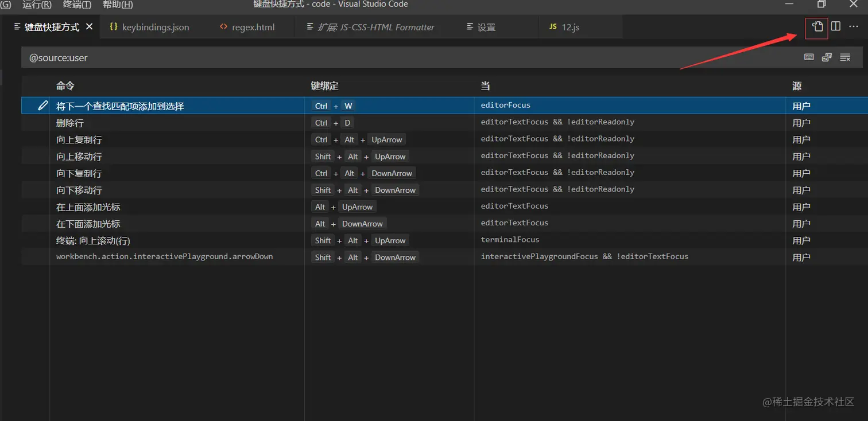Image resolution: width=868 pixels, height=421 pixels.
Task: Open the 运行(R) menu
Action: coord(37,5)
